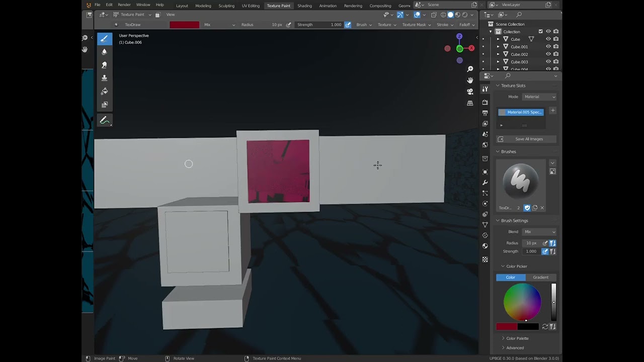The height and width of the screenshot is (362, 644).
Task: Open the Stroke settings popover
Action: pyautogui.click(x=444, y=25)
